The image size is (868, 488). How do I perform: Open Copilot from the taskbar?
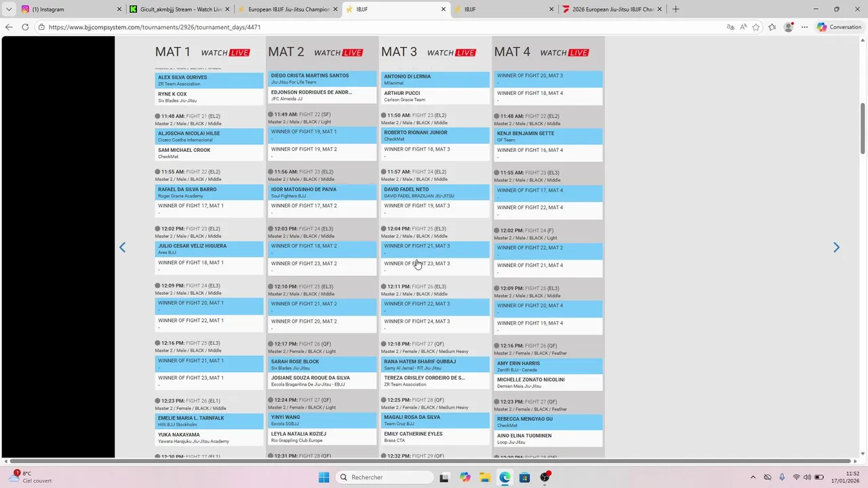coord(465,477)
